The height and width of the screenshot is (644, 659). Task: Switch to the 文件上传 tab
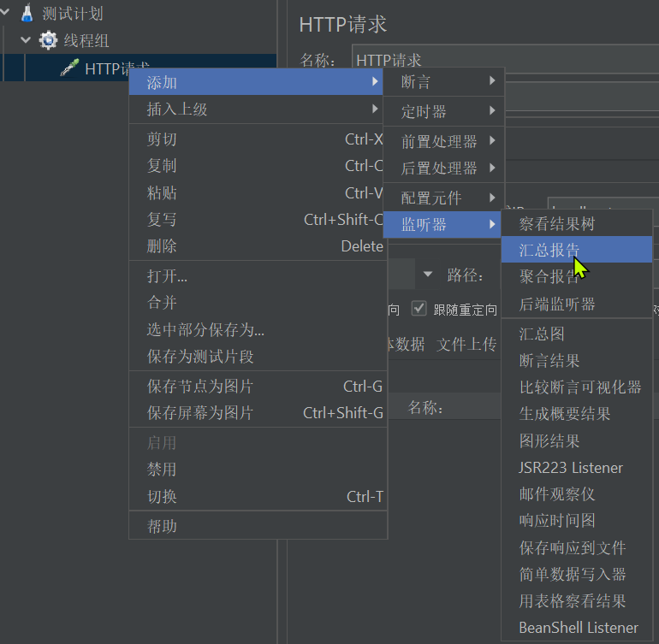click(466, 345)
